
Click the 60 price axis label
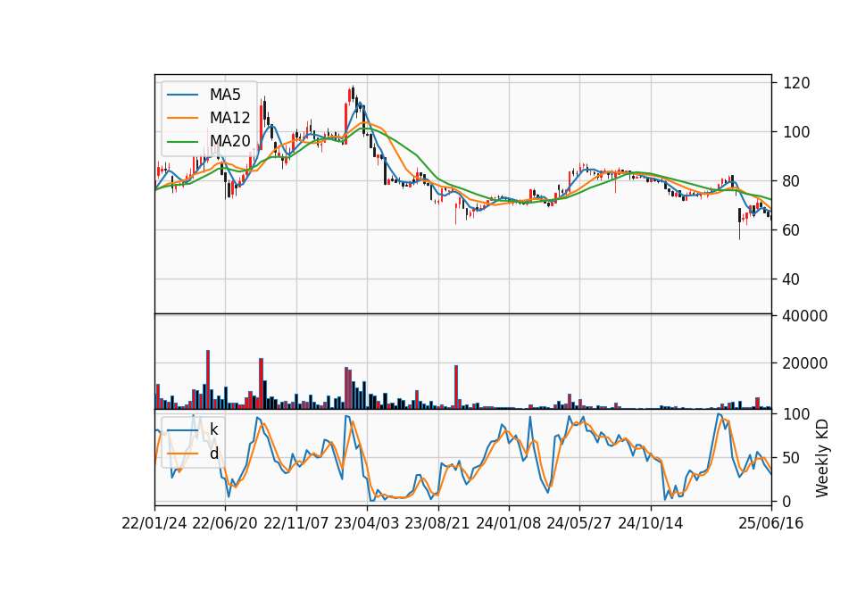[x=792, y=230]
